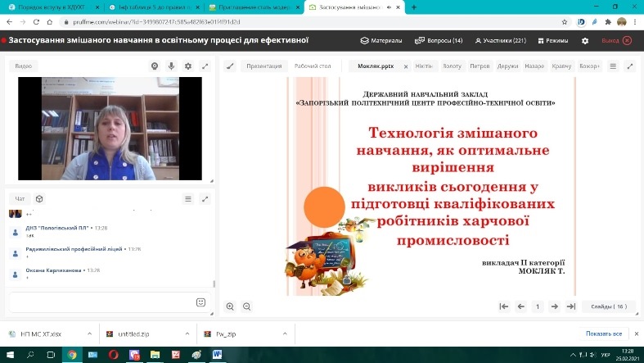Screen dimensions: 644x363
Task: Open the presentation files list menu
Action: tap(613, 66)
